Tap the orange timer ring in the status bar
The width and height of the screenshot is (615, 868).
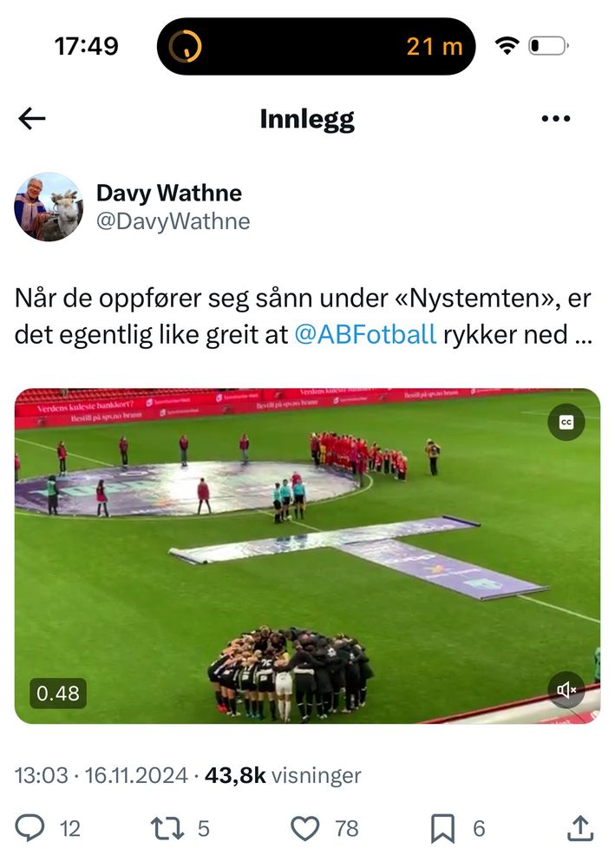click(185, 47)
